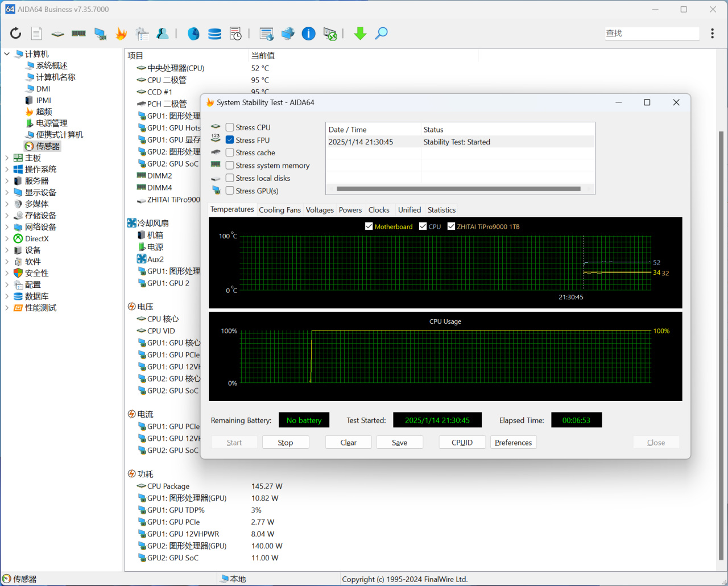This screenshot has width=728, height=586.
Task: Enable the Stress GPU(s) checkbox
Action: click(x=230, y=191)
